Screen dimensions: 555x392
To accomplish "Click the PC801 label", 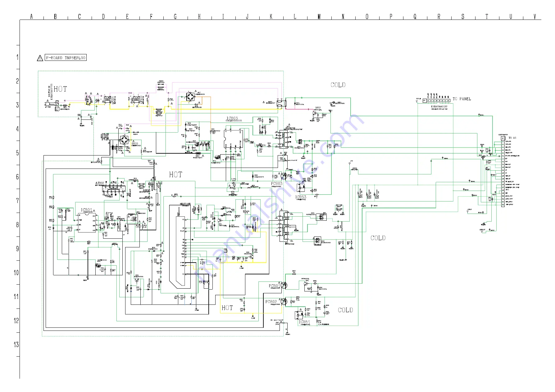I will [275, 286].
